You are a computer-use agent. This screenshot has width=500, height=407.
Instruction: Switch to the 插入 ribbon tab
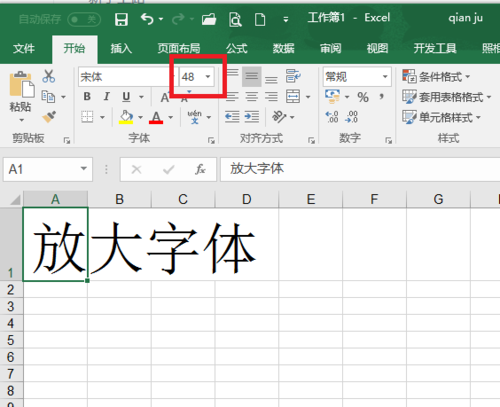pos(121,49)
